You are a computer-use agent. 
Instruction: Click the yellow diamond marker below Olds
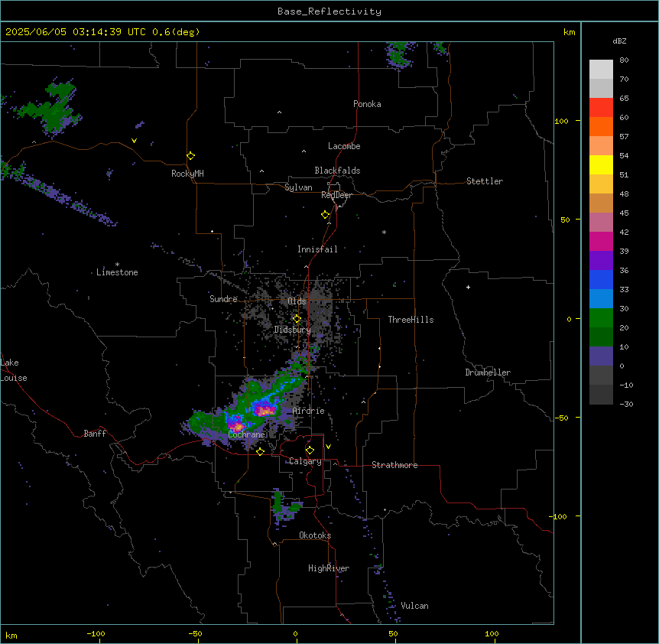pyautogui.click(x=297, y=319)
